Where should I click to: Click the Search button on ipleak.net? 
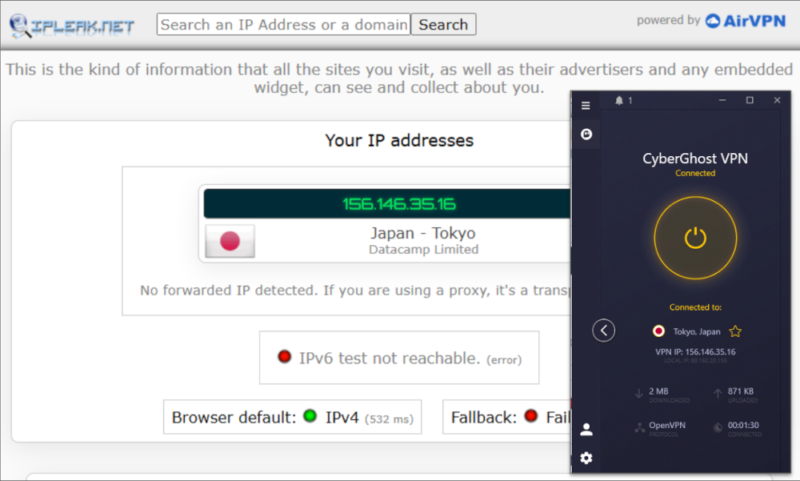click(x=443, y=24)
